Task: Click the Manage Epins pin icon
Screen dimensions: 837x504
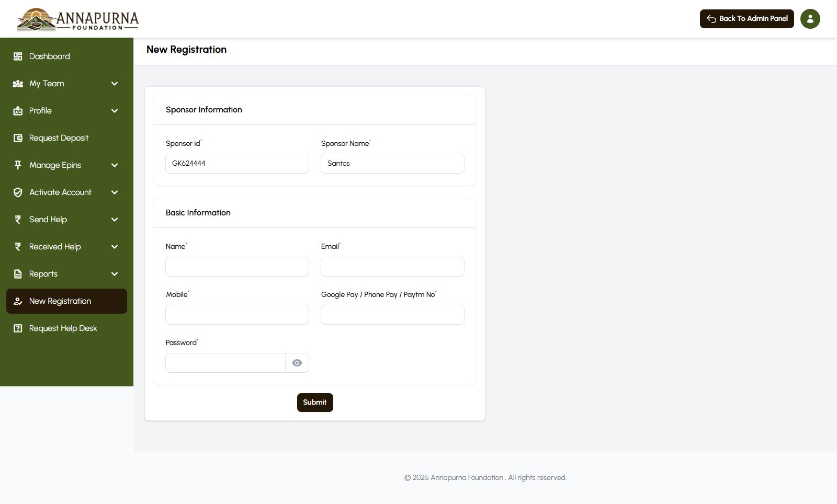Action: click(x=18, y=165)
